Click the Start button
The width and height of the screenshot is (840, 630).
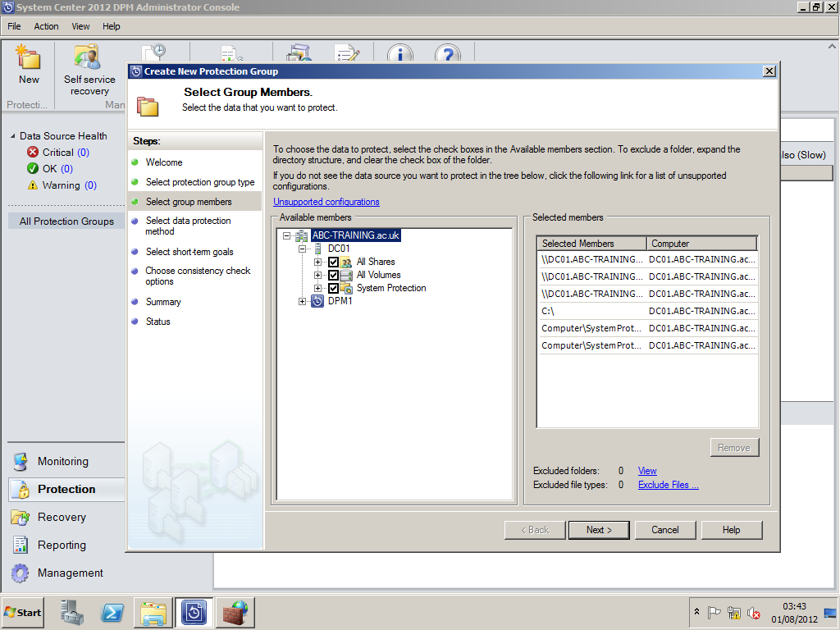point(23,612)
